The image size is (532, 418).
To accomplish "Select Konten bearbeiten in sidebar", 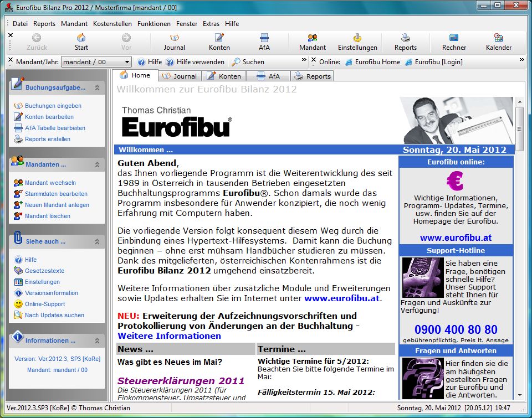I will point(44,117).
